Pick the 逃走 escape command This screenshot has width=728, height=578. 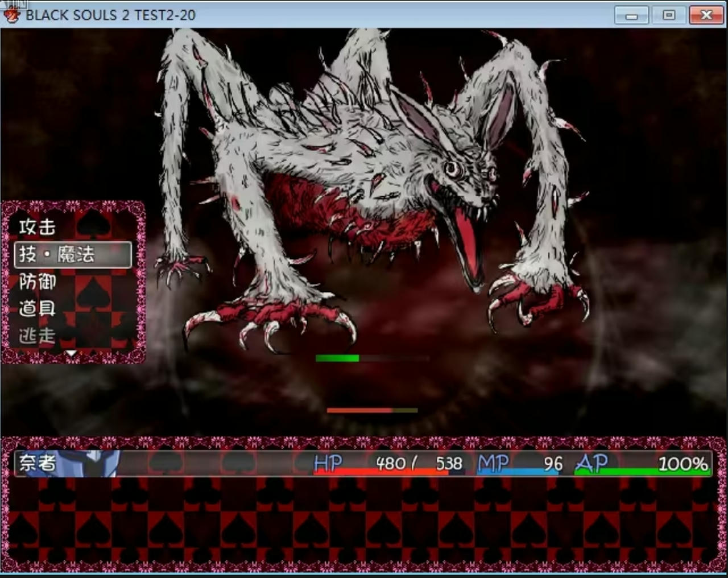point(38,336)
